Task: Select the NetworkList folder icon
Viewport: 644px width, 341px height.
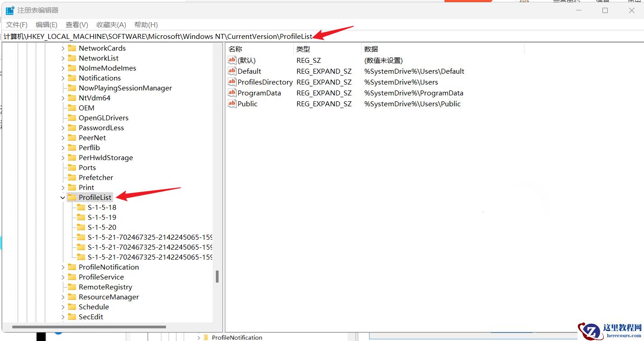Action: point(72,58)
